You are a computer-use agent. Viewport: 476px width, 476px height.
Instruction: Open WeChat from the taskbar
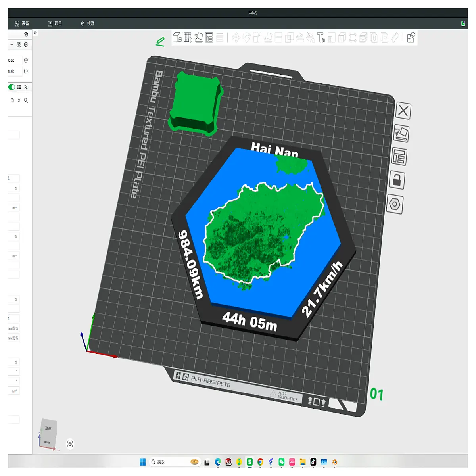(281, 462)
